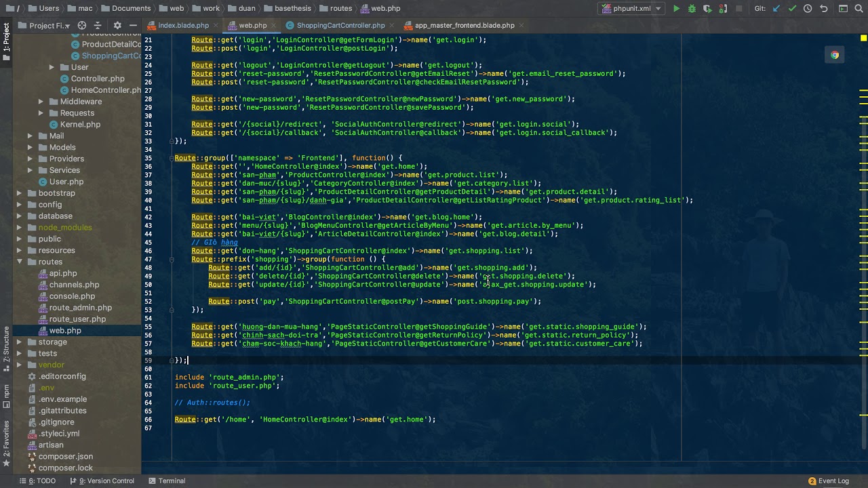Expand the User folder in the tree
The height and width of the screenshot is (488, 868).
click(52, 67)
